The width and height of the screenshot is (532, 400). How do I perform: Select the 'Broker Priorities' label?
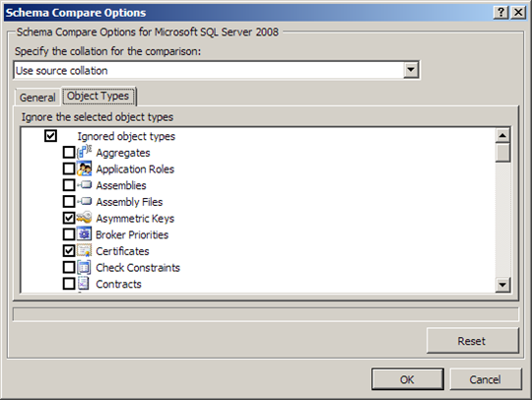(132, 234)
